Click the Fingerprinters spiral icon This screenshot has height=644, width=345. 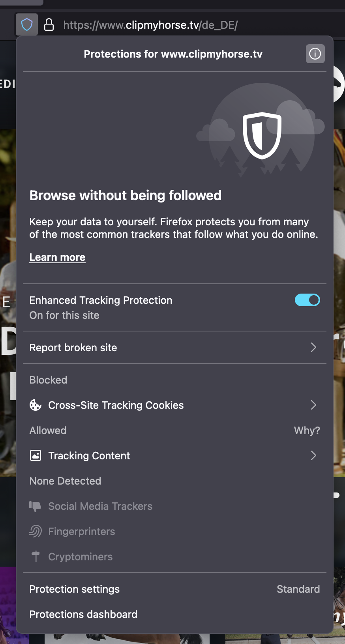point(35,532)
